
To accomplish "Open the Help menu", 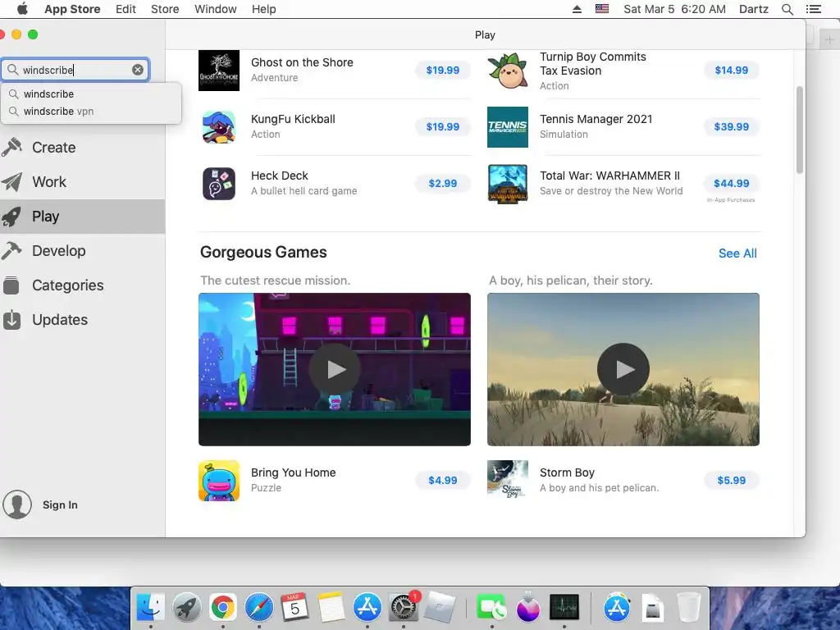I will (x=264, y=9).
